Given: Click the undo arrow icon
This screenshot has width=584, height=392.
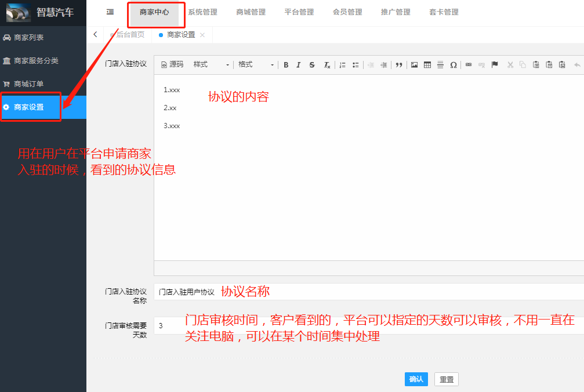Looking at the screenshot, I should point(577,65).
